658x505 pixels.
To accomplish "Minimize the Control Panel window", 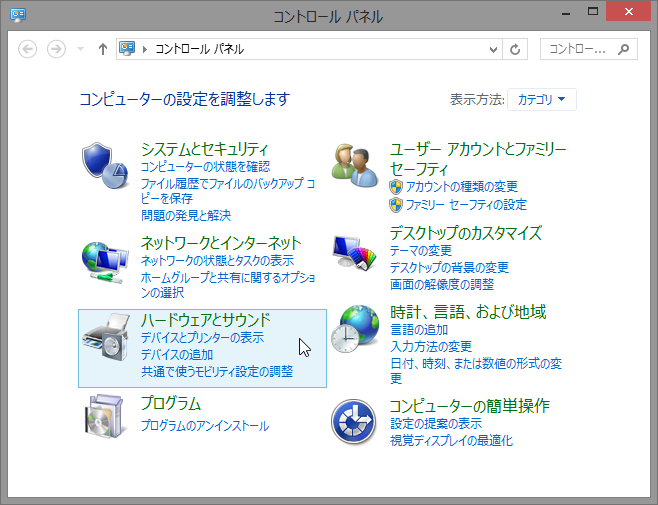I will 567,12.
